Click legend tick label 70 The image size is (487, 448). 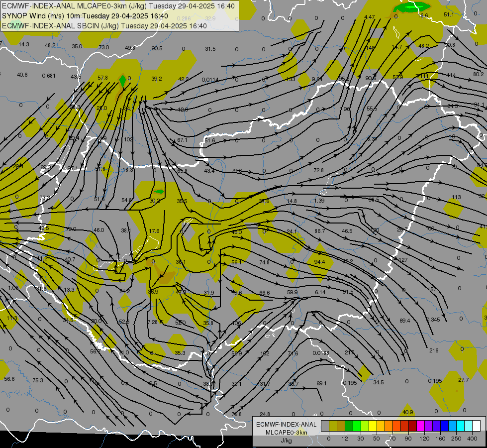[x=392, y=439]
